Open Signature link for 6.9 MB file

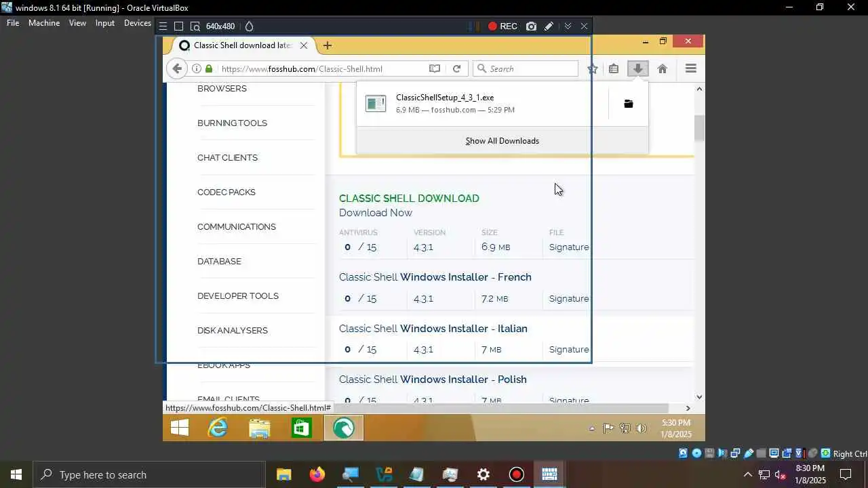click(569, 247)
